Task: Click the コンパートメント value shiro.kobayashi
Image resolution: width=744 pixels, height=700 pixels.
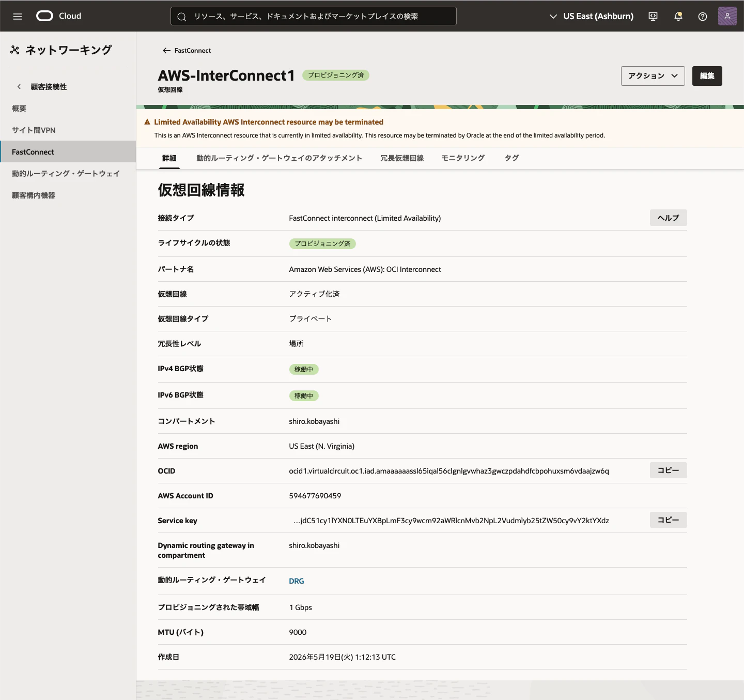Action: click(314, 421)
